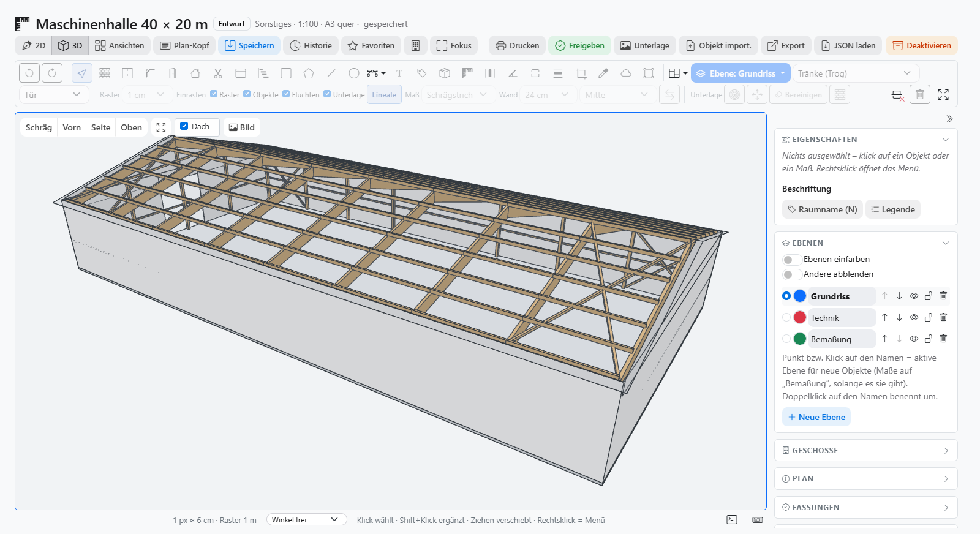This screenshot has width=980, height=534.
Task: Hide the Bemaßung layer via eye icon
Action: click(914, 339)
